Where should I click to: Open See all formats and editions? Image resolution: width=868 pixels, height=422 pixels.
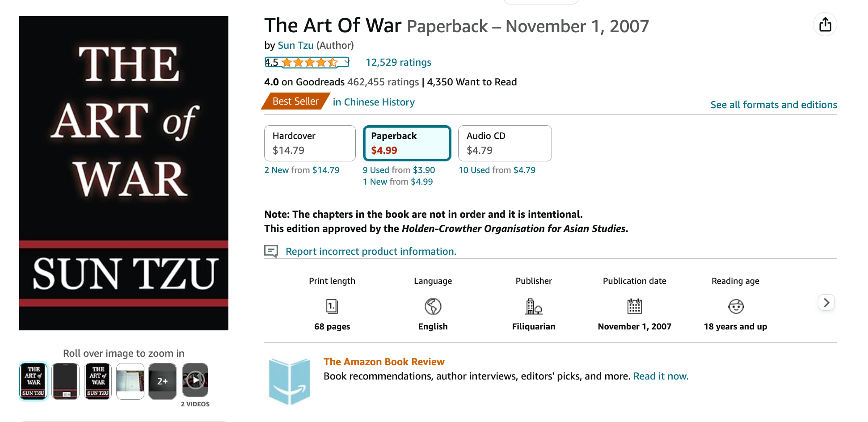click(x=774, y=105)
